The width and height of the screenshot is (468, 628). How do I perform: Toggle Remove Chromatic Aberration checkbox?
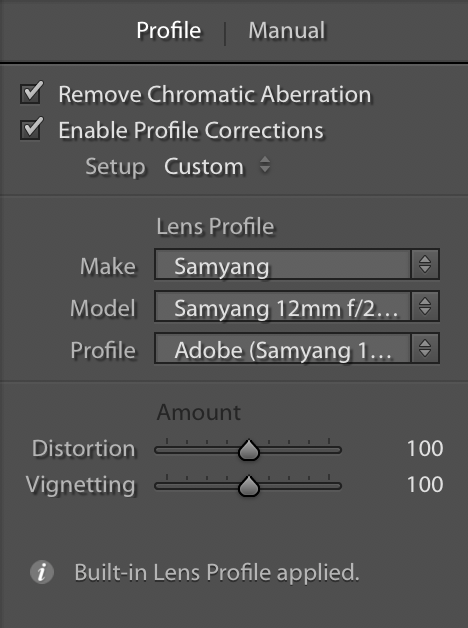coord(31,93)
